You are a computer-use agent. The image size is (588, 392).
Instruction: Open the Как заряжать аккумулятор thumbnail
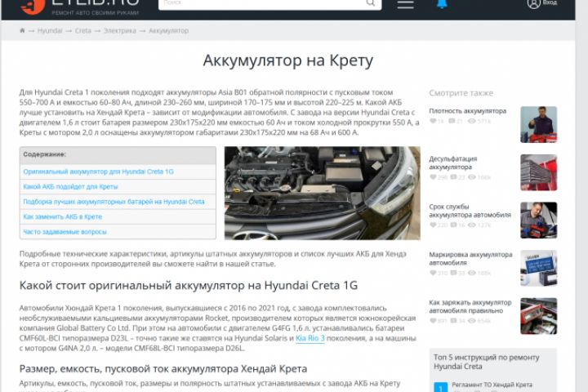(x=538, y=316)
